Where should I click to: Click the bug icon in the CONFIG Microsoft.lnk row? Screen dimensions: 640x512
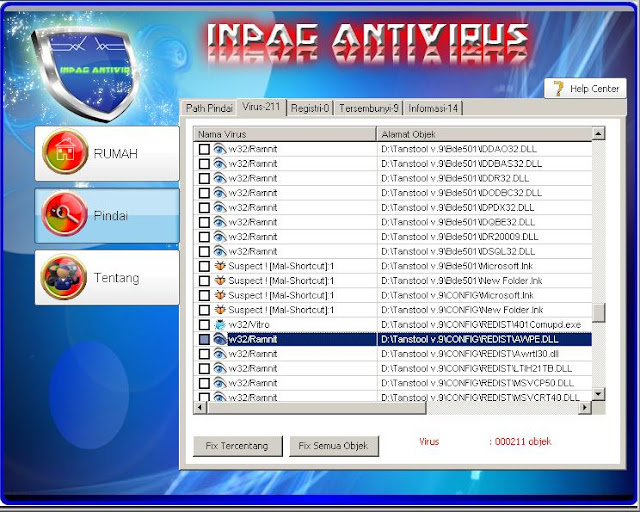(220, 296)
